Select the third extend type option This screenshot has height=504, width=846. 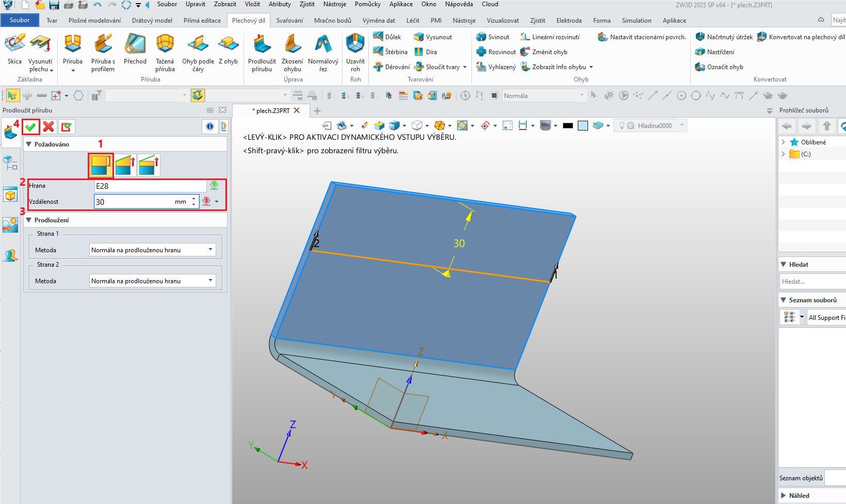(149, 166)
